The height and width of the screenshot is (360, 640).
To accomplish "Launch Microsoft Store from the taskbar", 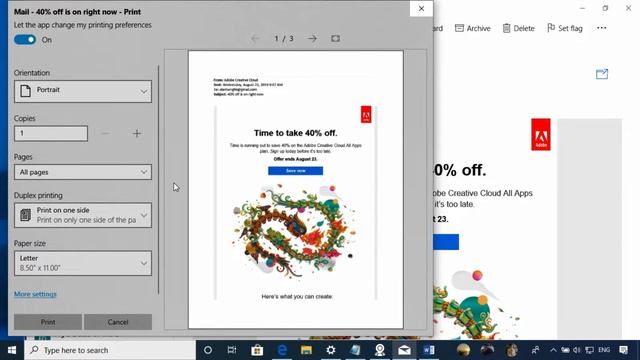I will click(x=257, y=350).
